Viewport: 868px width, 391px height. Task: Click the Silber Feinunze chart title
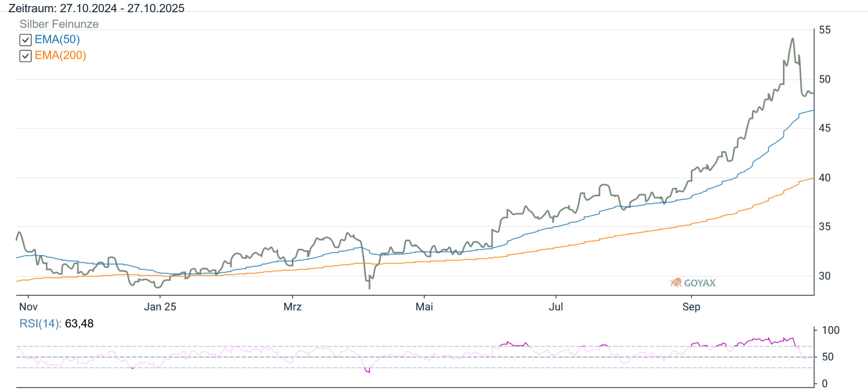pyautogui.click(x=59, y=24)
